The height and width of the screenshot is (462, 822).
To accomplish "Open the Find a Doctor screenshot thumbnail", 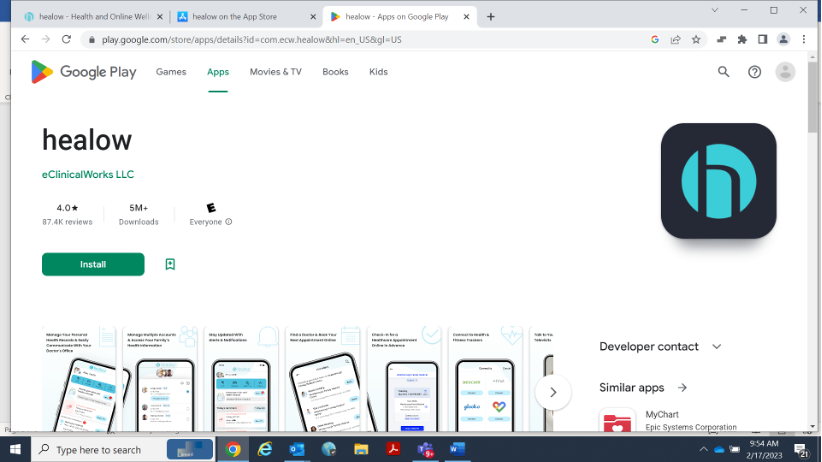I will (322, 379).
